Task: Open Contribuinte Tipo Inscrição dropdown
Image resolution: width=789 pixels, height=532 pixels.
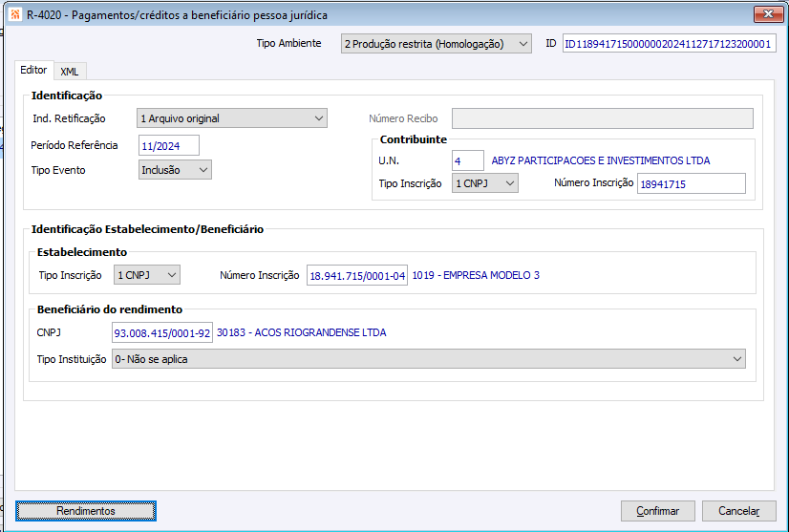Action: (x=485, y=183)
